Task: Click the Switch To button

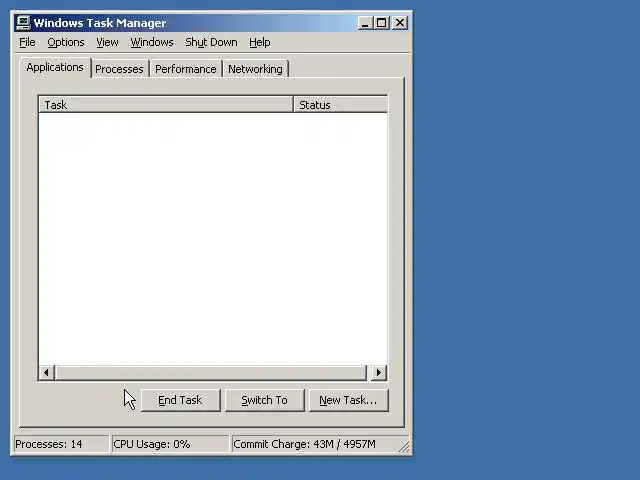Action: click(264, 400)
